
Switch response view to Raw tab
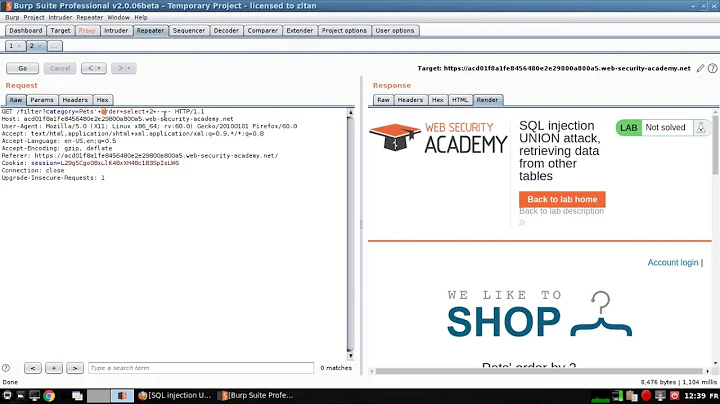coord(383,100)
